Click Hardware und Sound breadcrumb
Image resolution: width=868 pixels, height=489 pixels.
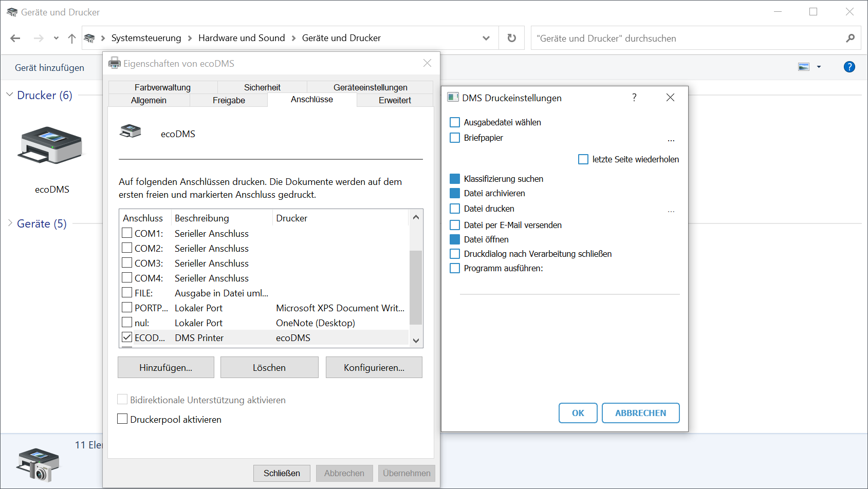(x=242, y=38)
